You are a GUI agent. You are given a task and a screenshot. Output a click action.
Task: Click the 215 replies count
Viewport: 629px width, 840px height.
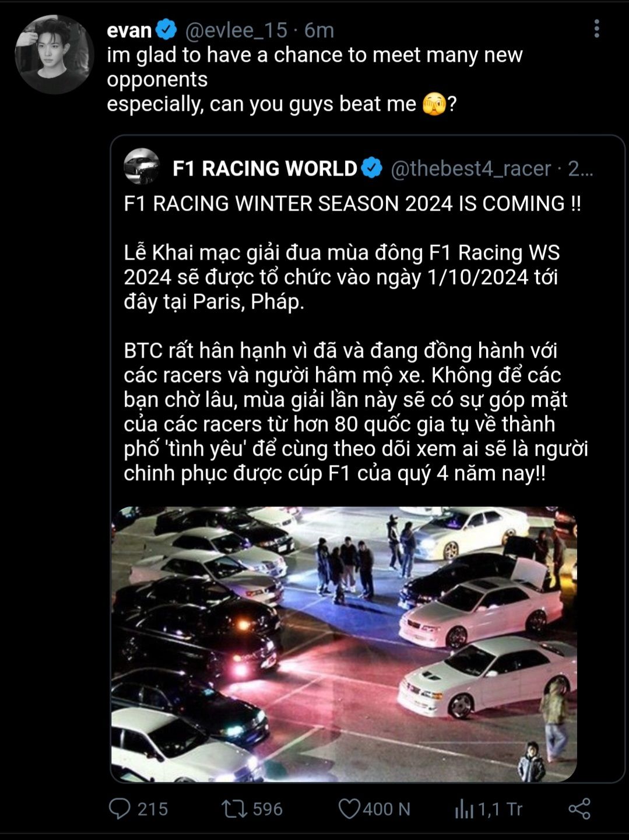tap(153, 809)
